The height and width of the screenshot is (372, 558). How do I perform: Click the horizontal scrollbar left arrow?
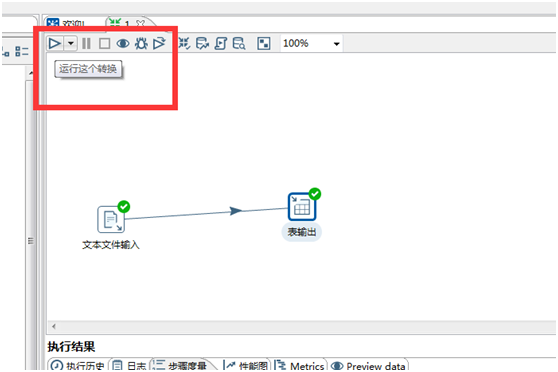point(54,326)
